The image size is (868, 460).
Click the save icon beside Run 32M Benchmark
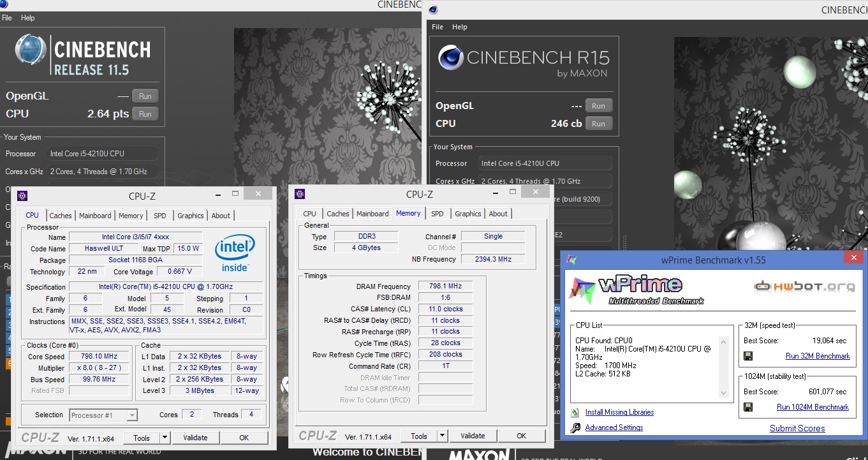[x=749, y=356]
